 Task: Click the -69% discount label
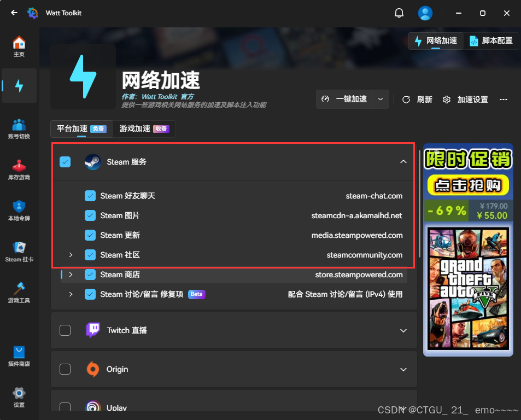click(x=447, y=211)
